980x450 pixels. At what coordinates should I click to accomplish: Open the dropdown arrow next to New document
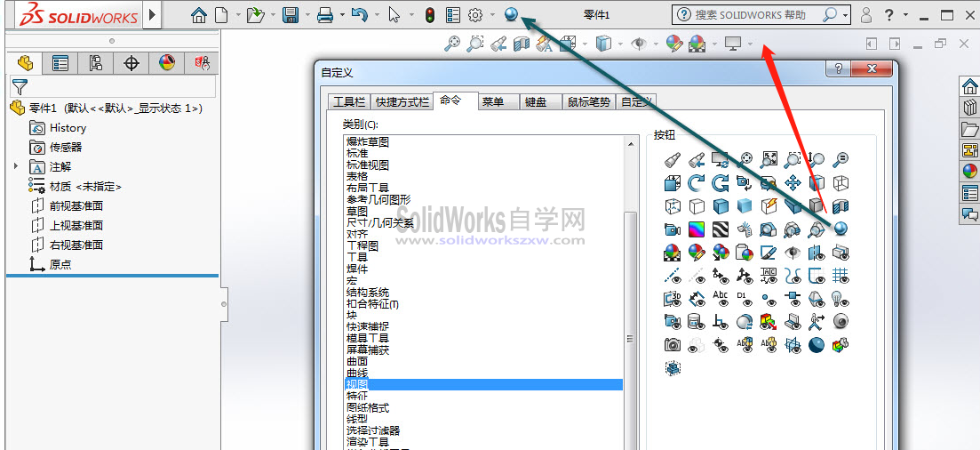pyautogui.click(x=239, y=16)
